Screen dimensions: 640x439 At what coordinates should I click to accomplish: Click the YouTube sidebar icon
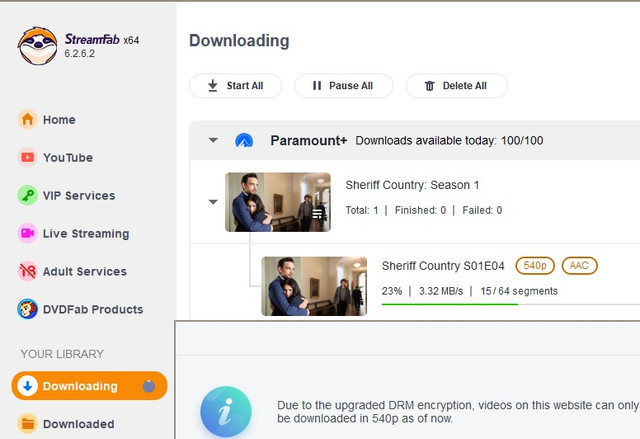(x=28, y=158)
